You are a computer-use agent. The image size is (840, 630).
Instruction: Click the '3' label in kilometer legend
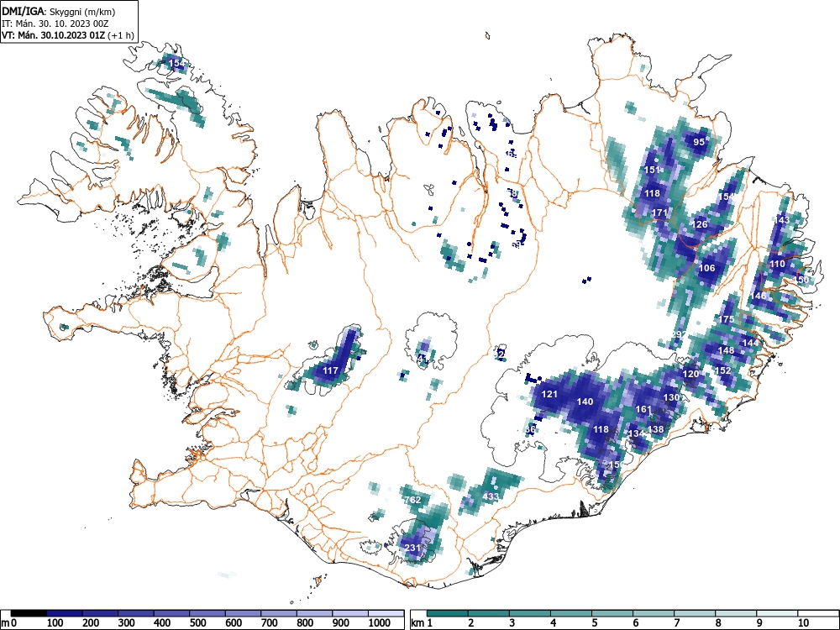click(x=512, y=623)
